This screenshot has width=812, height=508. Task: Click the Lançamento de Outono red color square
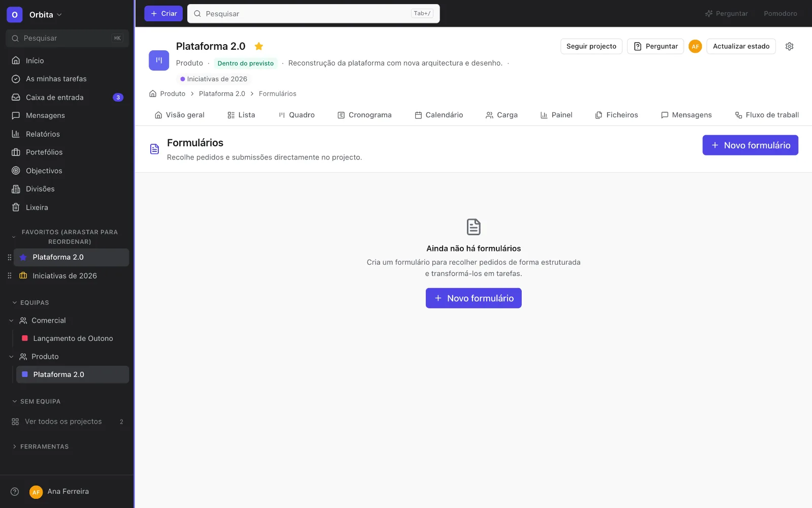click(25, 338)
